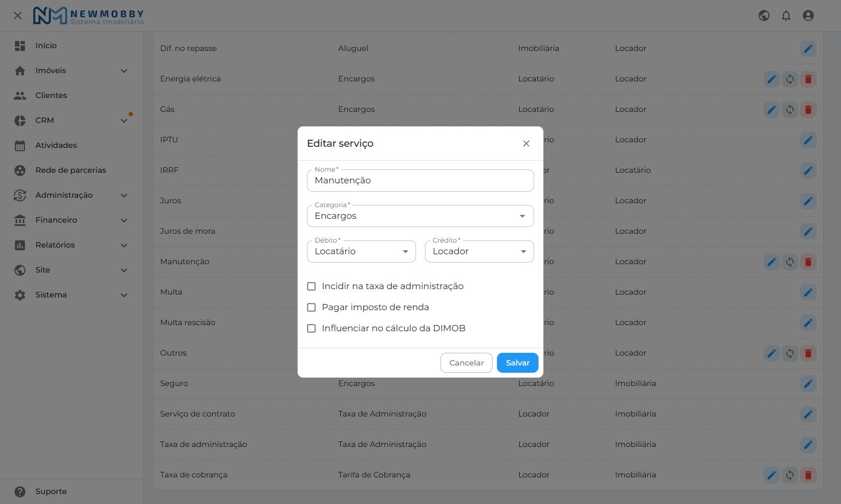This screenshot has height=504, width=841.
Task: Click the pencil icon for Juros de mora
Action: click(808, 232)
